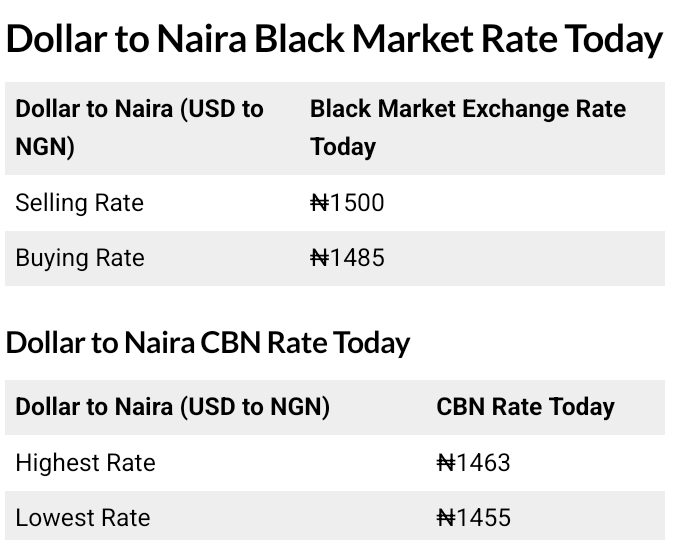Screen dimensions: 673x540
Task: Click the Buying Rate row label
Action: [80, 258]
